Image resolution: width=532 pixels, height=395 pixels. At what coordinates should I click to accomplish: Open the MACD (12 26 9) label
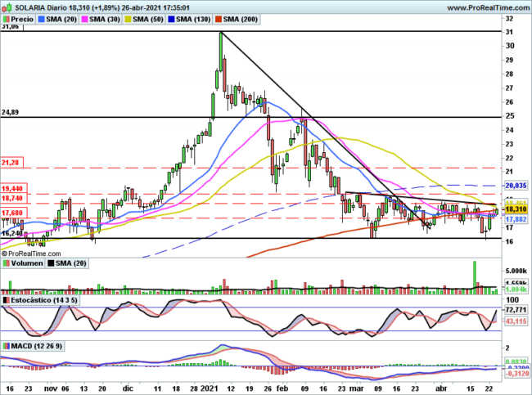[x=37, y=346]
